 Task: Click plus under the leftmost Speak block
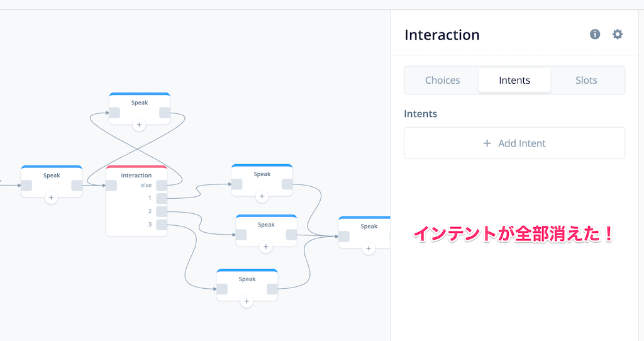pos(52,198)
